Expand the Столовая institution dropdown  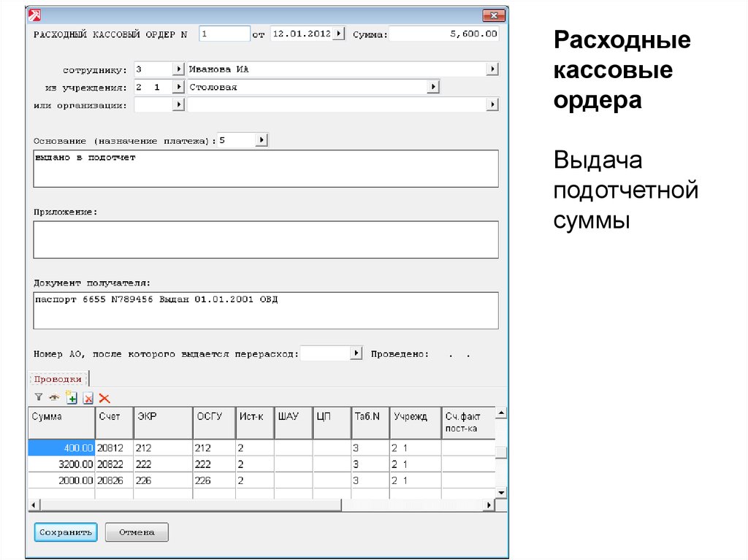click(433, 87)
